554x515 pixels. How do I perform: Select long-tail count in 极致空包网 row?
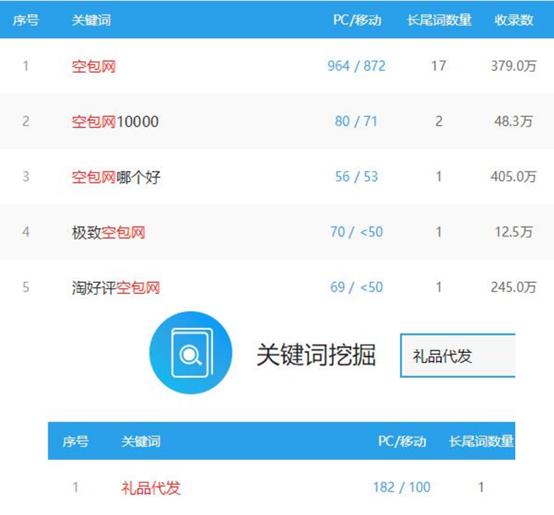coord(439,232)
